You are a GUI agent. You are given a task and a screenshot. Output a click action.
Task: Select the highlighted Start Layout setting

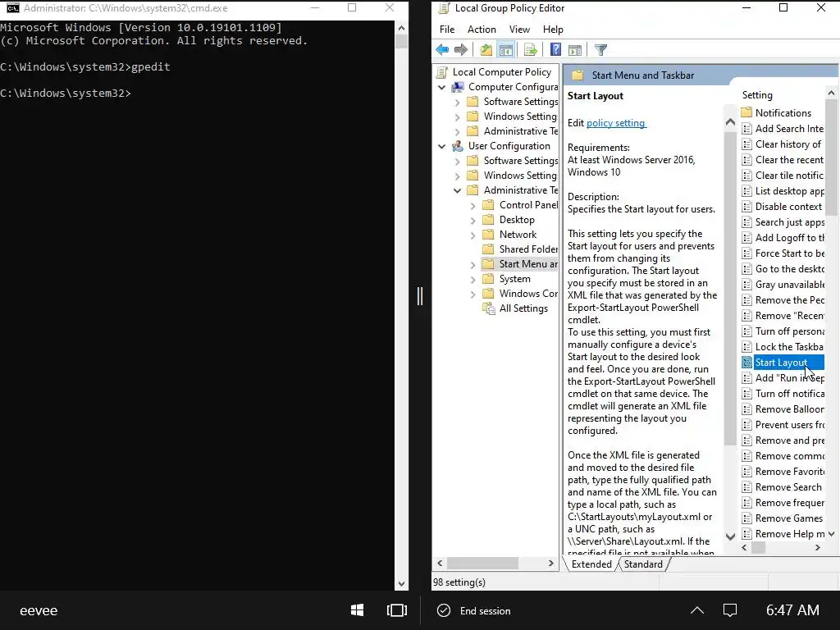783,362
